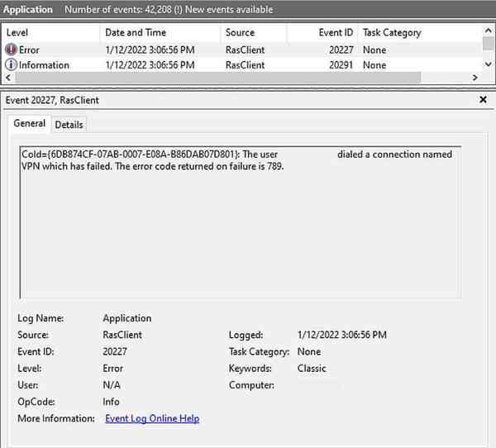Image resolution: width=496 pixels, height=448 pixels.
Task: Select the General tab
Action: tap(30, 124)
